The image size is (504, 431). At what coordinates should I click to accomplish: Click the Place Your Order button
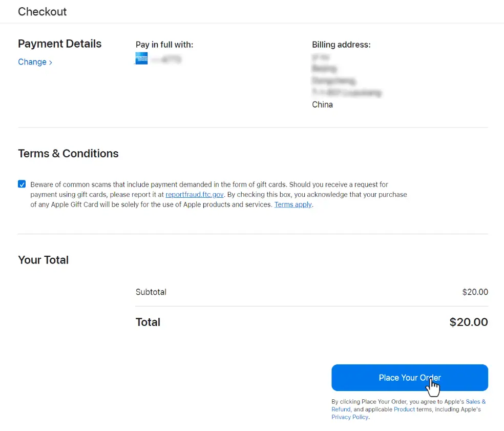click(x=410, y=378)
